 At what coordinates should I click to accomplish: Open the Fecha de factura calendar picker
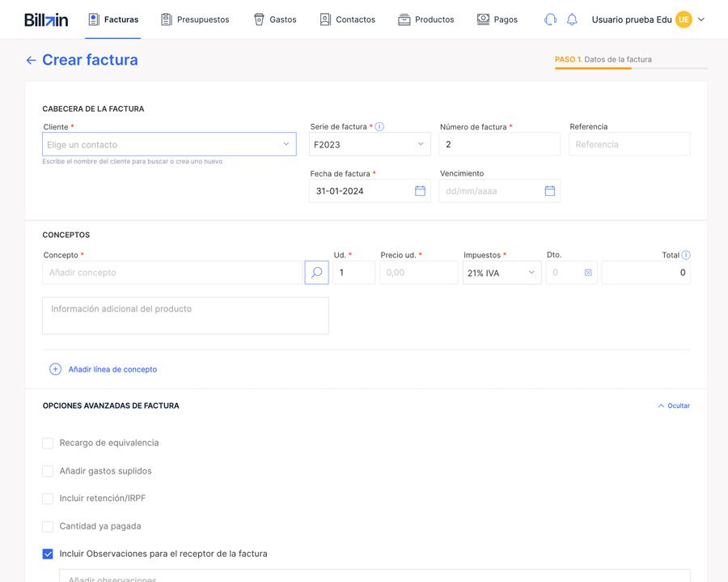[420, 191]
